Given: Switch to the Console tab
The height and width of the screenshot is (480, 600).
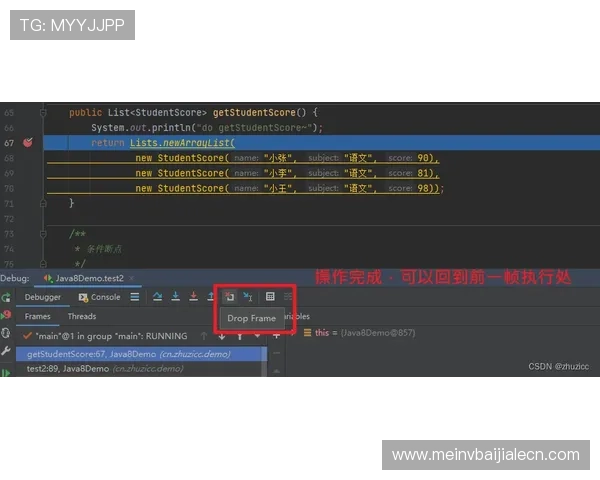Looking at the screenshot, I should point(99,297).
